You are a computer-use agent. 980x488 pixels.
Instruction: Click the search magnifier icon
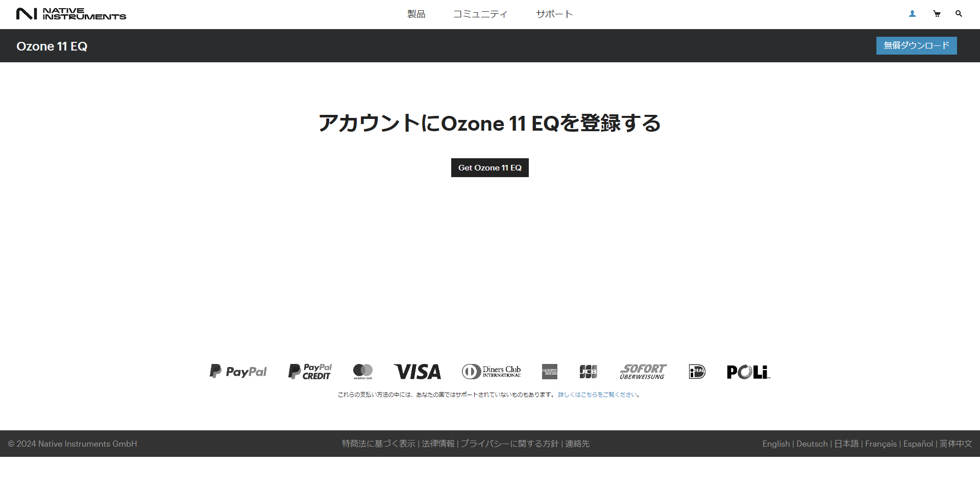(x=959, y=14)
